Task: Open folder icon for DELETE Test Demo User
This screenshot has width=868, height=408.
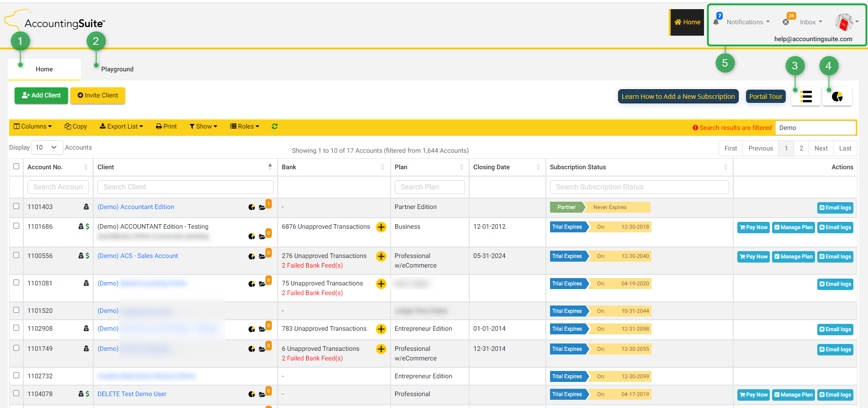Action: pos(262,394)
